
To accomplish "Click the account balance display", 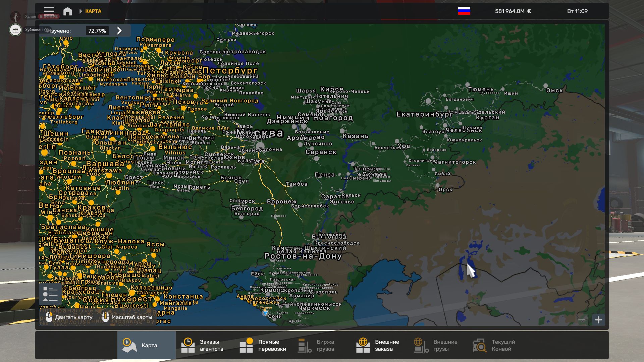I will point(513,11).
